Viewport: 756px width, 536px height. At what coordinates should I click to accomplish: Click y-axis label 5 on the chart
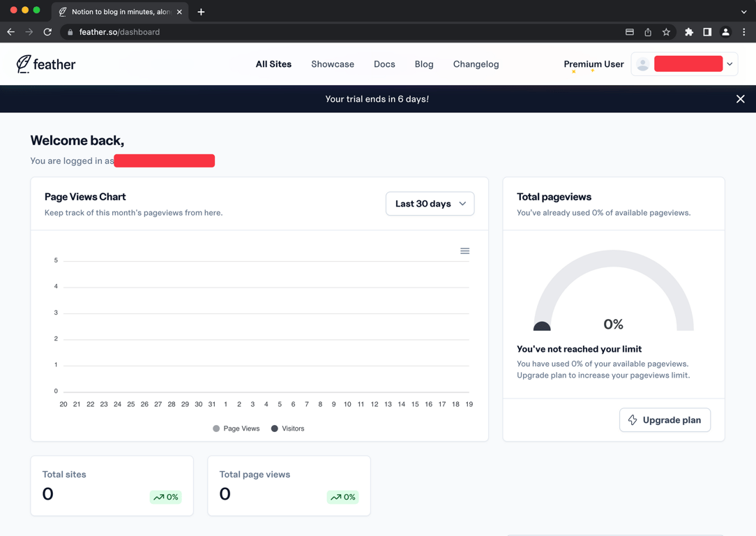tap(56, 260)
